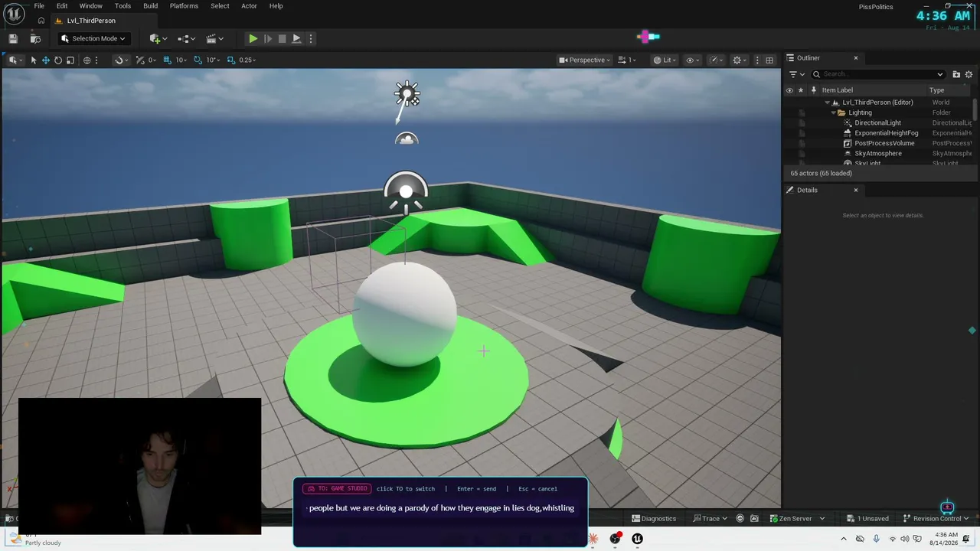Open the Tools menu

122,6
